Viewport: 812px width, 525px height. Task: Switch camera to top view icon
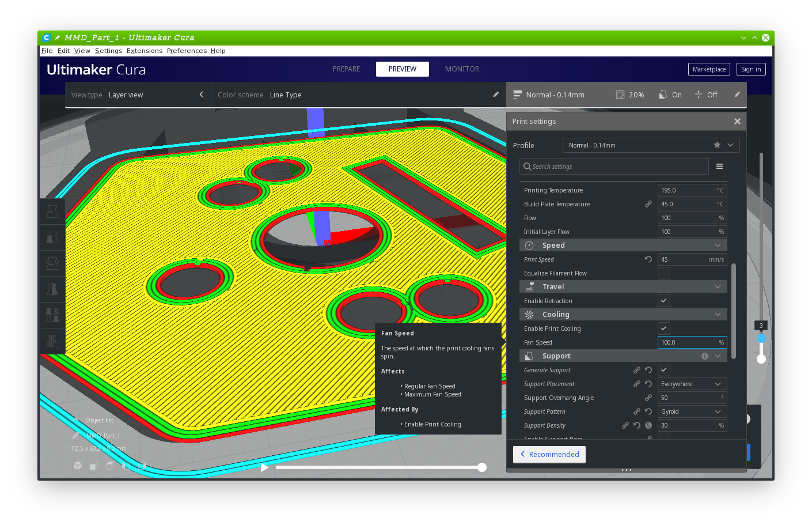(110, 466)
